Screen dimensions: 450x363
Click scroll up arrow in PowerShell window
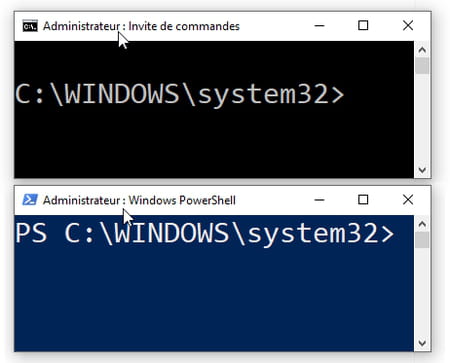click(x=422, y=224)
